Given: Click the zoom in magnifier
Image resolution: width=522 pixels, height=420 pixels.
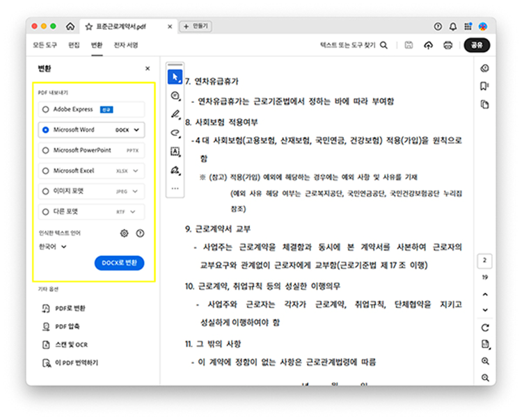Looking at the screenshot, I should pyautogui.click(x=485, y=361).
